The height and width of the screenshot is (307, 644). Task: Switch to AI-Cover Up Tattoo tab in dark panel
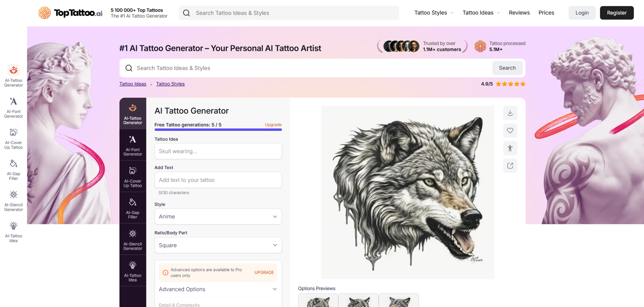pyautogui.click(x=132, y=177)
